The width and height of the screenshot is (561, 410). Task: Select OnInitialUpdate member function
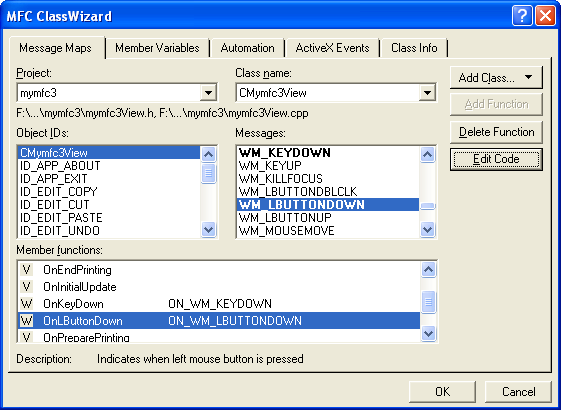tap(219, 287)
